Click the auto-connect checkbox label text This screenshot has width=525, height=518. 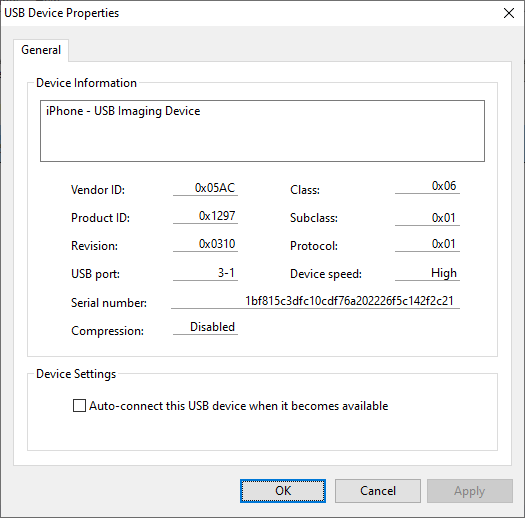pos(238,406)
